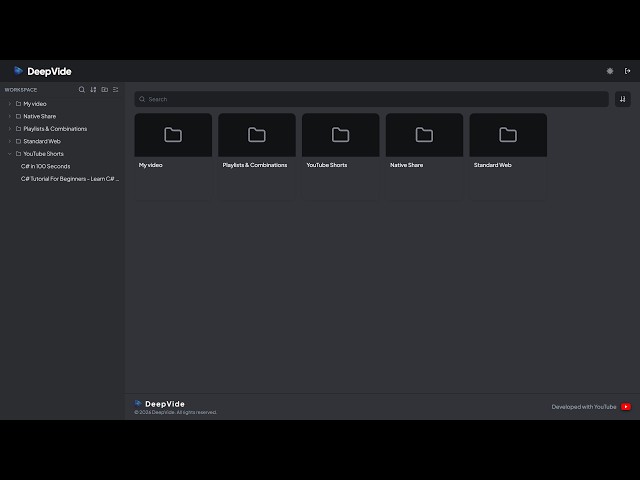Open the Playlists & Combinations folder card
The image size is (640, 480).
(257, 156)
